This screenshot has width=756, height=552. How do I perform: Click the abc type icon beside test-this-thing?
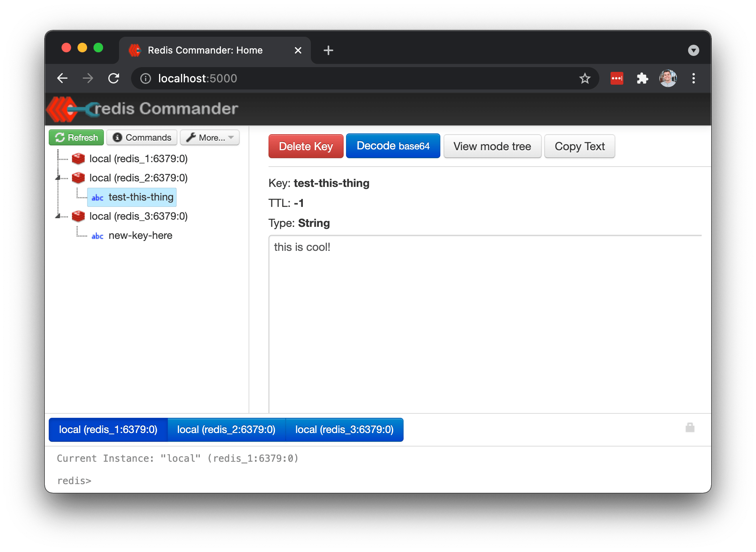click(x=97, y=197)
